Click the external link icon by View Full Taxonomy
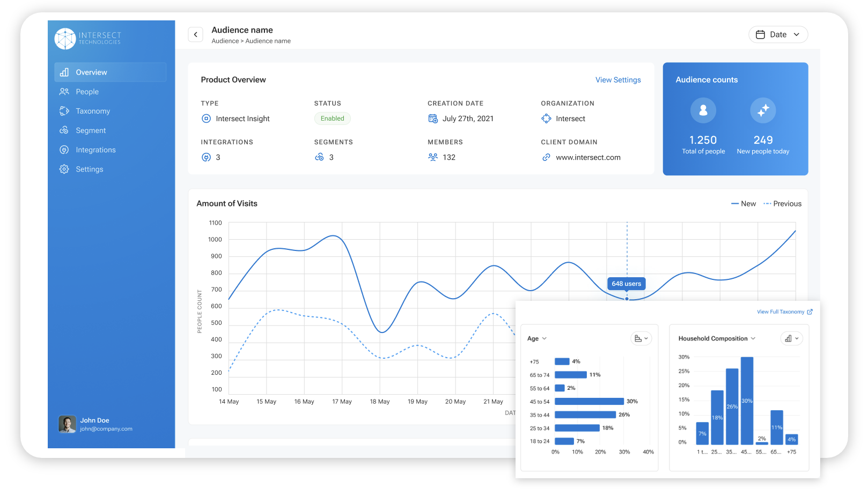The image size is (868, 496). click(810, 312)
